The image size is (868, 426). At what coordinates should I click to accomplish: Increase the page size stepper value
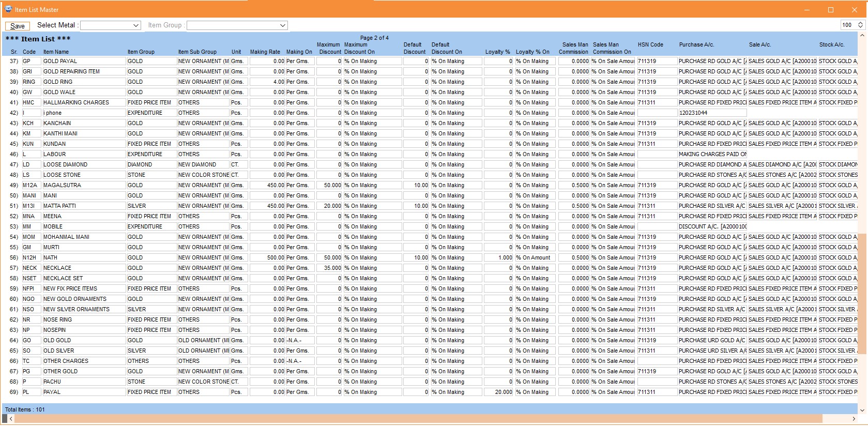click(x=861, y=23)
